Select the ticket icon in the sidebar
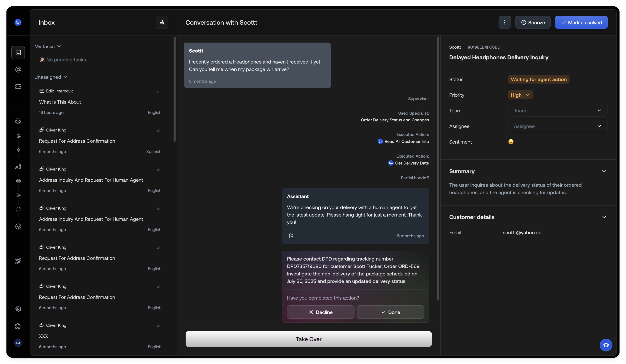 pyautogui.click(x=18, y=87)
